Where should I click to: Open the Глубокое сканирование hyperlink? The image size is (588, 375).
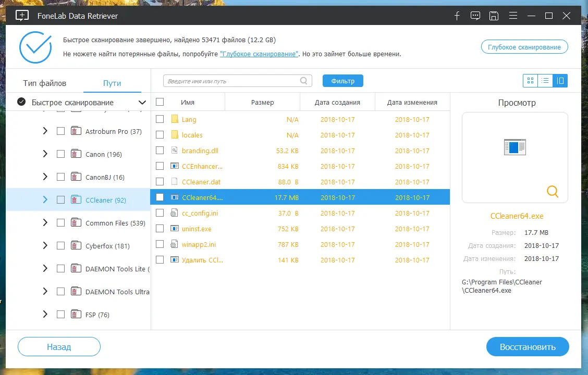(259, 54)
